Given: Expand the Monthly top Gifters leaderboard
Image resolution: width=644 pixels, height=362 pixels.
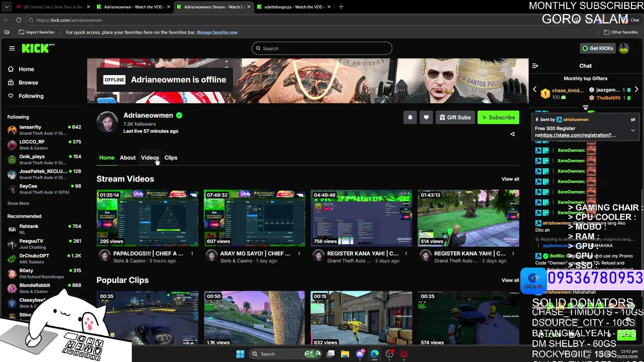Looking at the screenshot, I should point(586,107).
